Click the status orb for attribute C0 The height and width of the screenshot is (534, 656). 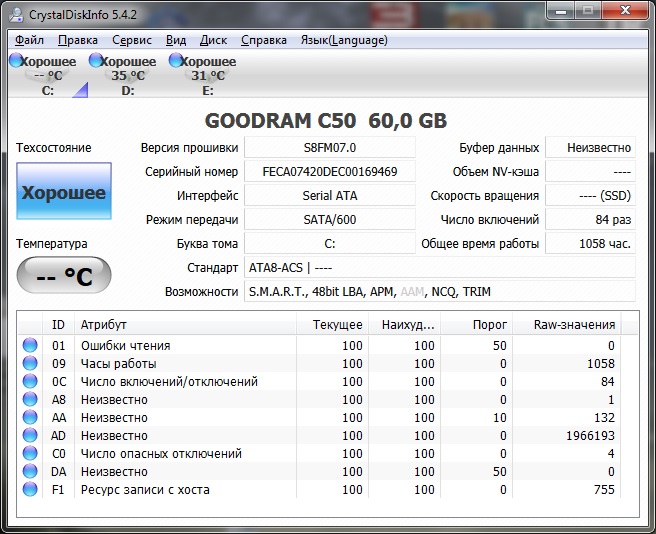30,453
